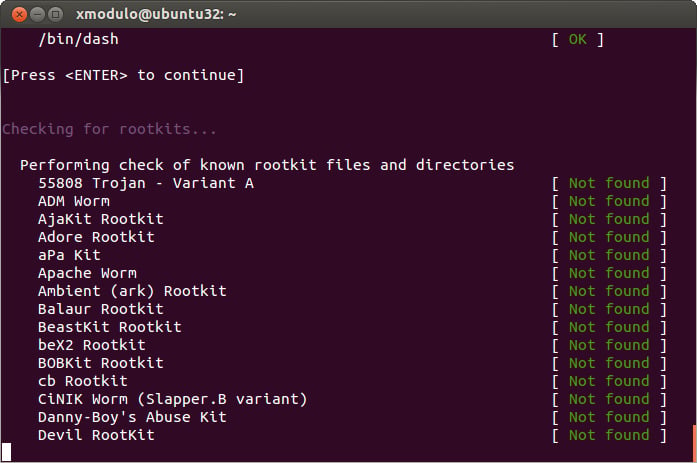Image resolution: width=697 pixels, height=463 pixels.
Task: Minimize the terminal window
Action: coord(37,14)
